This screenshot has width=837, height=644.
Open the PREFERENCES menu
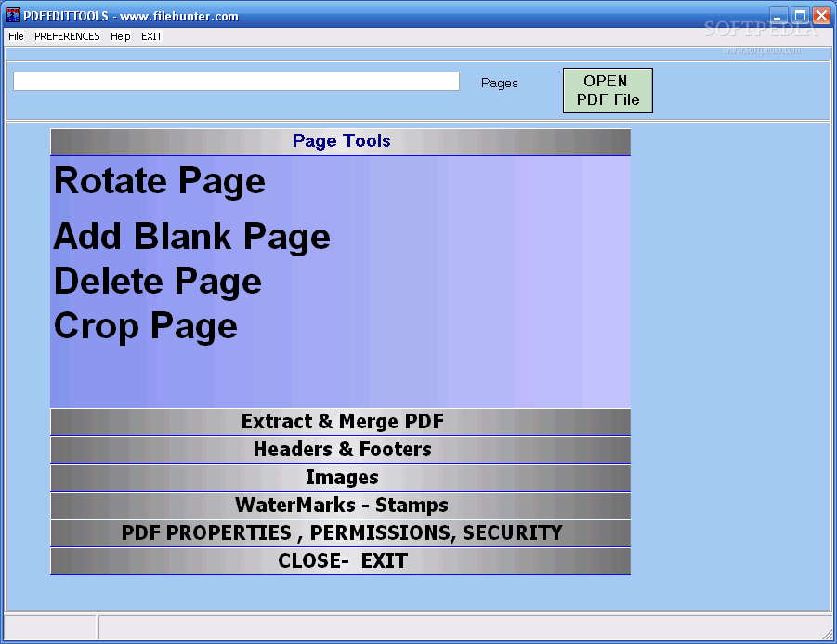pyautogui.click(x=67, y=36)
